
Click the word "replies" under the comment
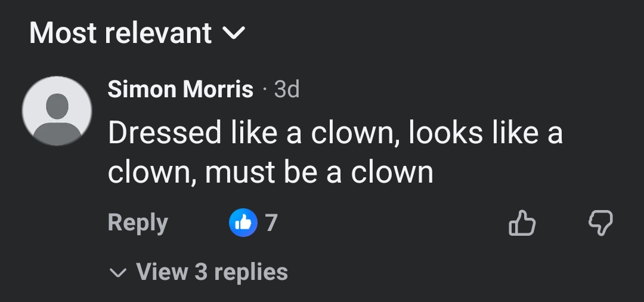250,272
